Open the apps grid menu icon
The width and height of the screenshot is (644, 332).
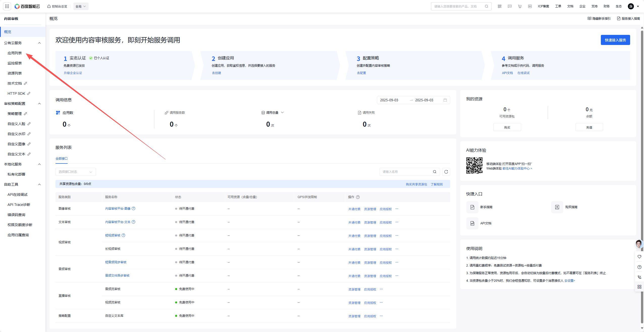(7, 6)
